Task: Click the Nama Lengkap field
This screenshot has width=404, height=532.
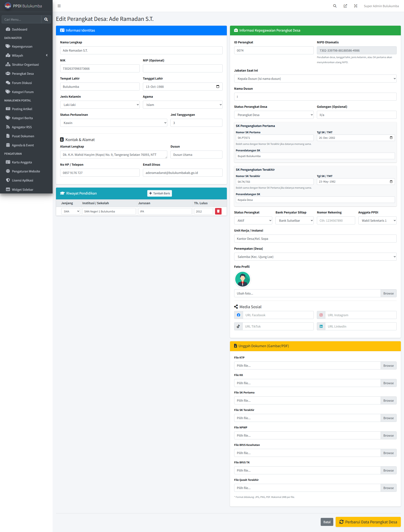Action: 141,50
